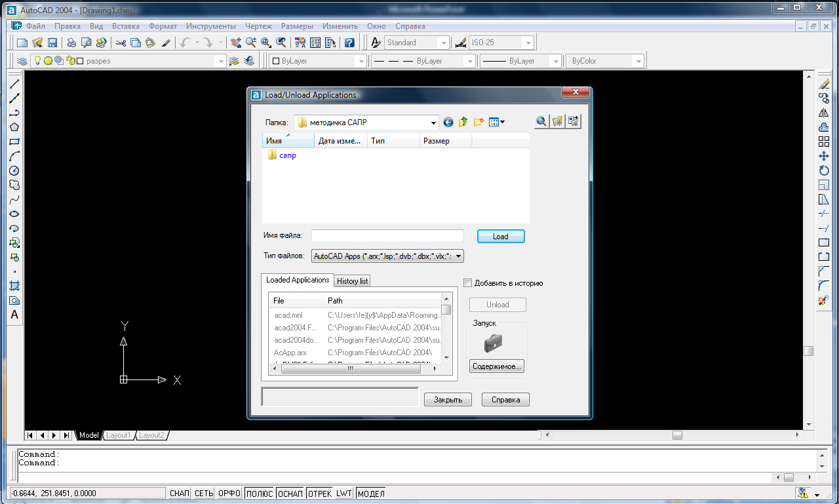Open the Инструменты menu
Image resolution: width=839 pixels, height=504 pixels.
tap(210, 26)
